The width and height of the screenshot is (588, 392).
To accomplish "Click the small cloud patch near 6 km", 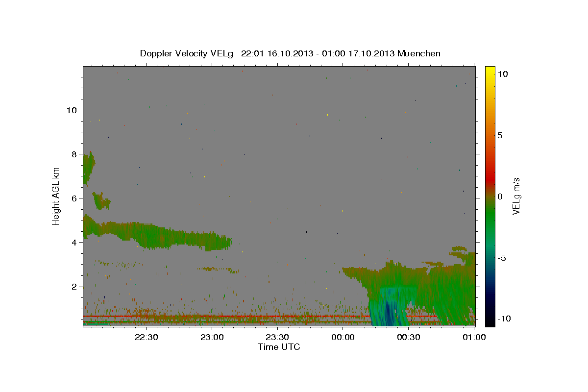I will 101,201.
